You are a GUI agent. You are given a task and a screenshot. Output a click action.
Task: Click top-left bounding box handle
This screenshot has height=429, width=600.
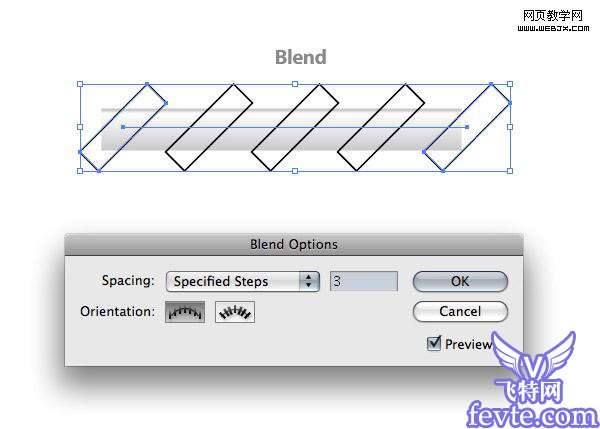pyautogui.click(x=80, y=84)
